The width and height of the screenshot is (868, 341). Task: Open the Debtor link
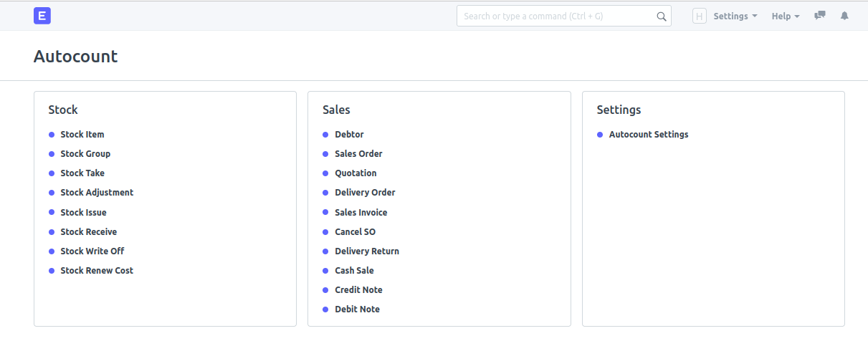pyautogui.click(x=349, y=135)
